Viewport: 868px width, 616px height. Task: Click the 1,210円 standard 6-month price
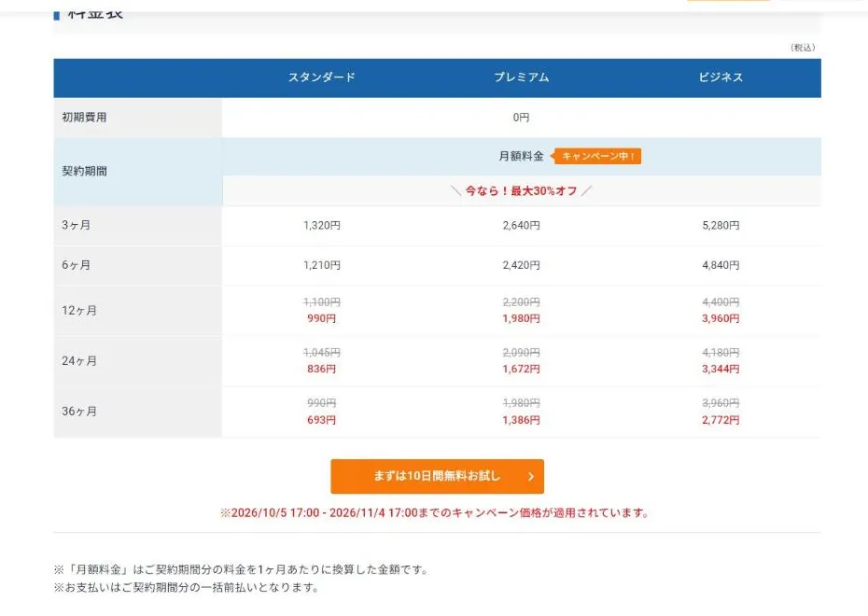[x=322, y=265]
